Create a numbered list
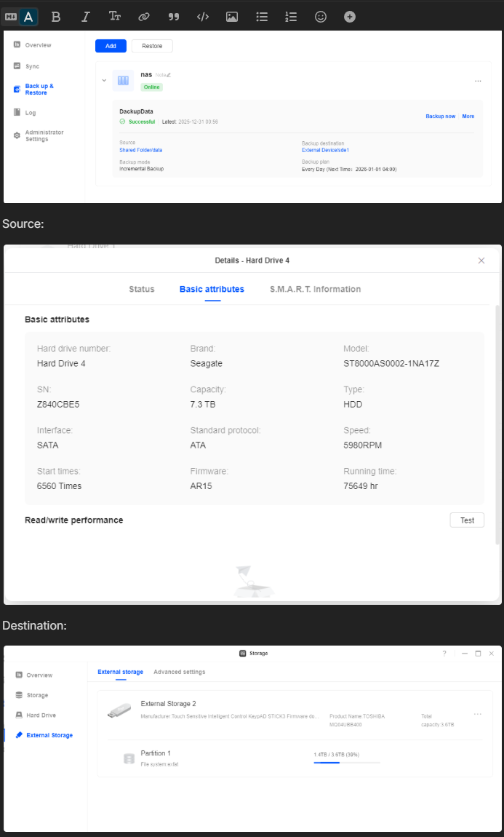 [291, 17]
